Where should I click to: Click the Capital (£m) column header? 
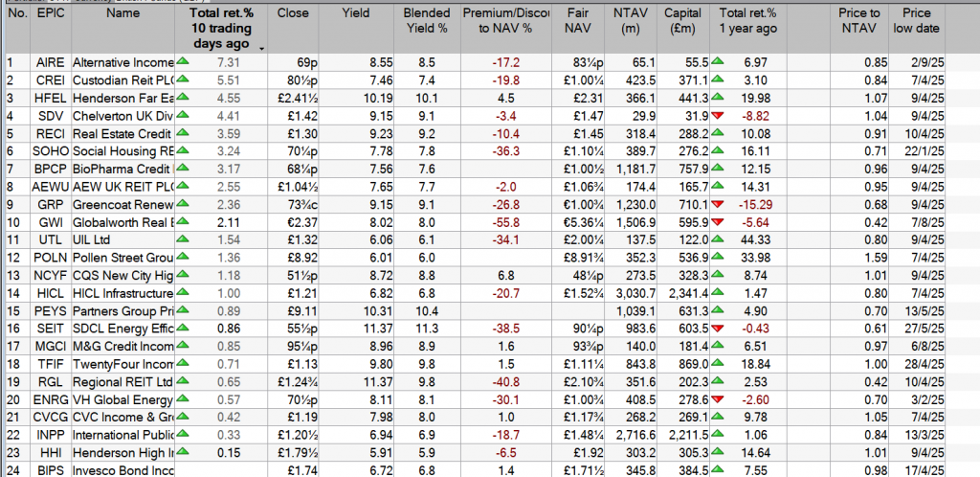683,29
